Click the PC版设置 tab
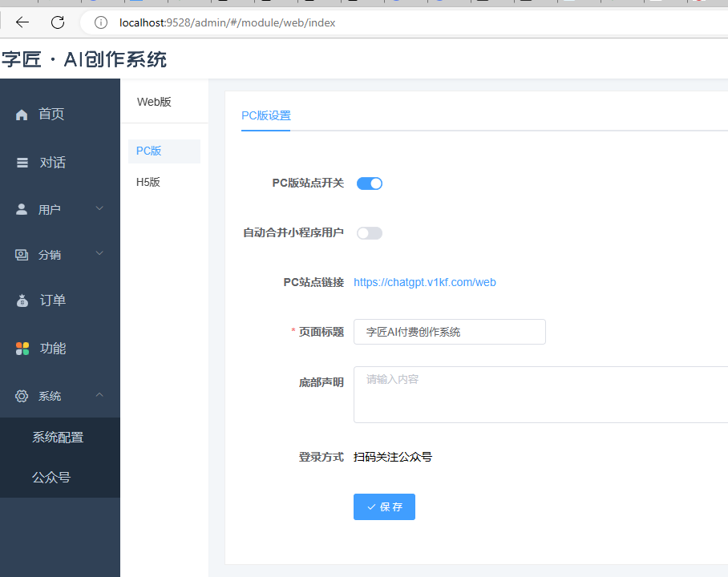Screen dimensions: 728x577 tap(266, 115)
